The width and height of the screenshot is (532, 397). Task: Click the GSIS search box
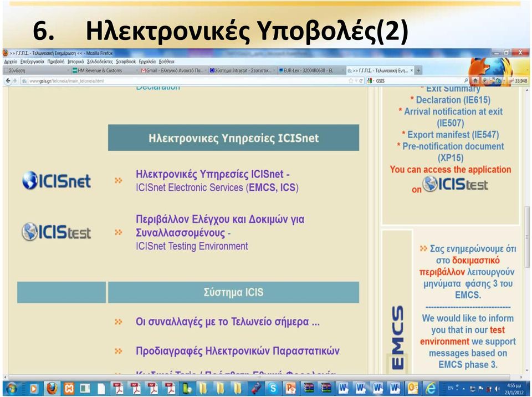[x=419, y=81]
